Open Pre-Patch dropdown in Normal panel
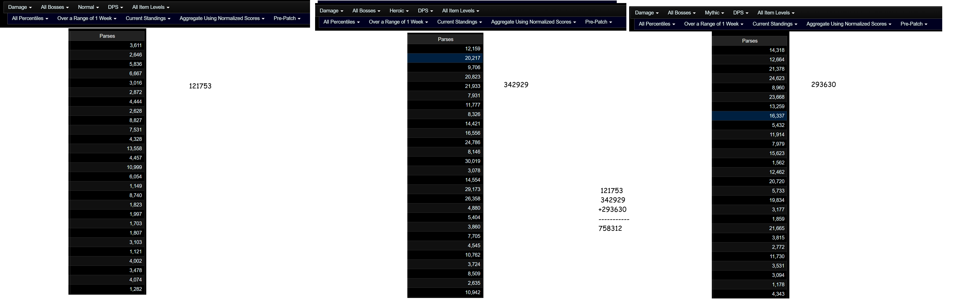This screenshot has height=302, width=980. pos(287,18)
